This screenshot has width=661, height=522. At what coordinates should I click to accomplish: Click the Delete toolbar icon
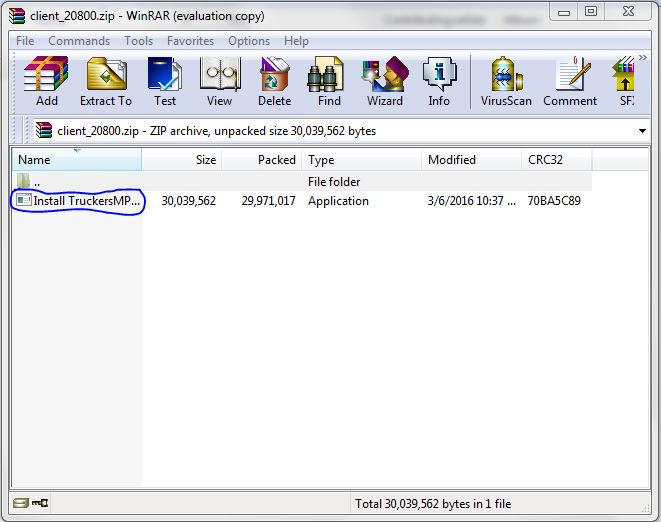tap(274, 81)
